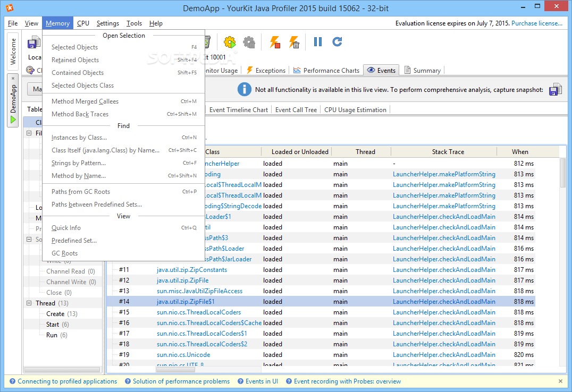Screen dimensions: 572x392
Task: Click the clock wrench icon below toolbar
Action: click(x=30, y=70)
